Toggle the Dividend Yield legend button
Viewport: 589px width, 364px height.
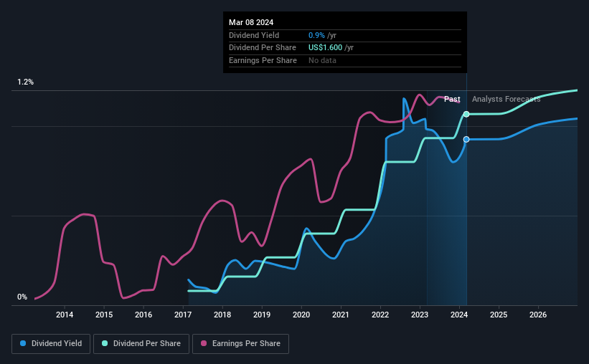pos(51,344)
